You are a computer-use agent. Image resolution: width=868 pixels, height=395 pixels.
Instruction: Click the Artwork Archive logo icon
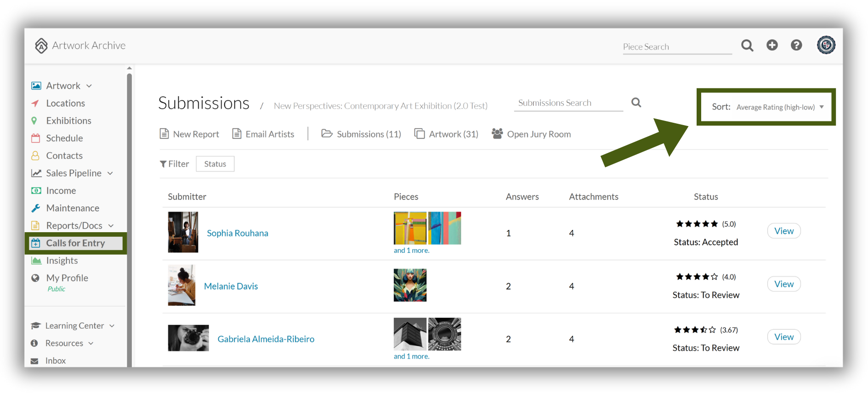coord(41,46)
